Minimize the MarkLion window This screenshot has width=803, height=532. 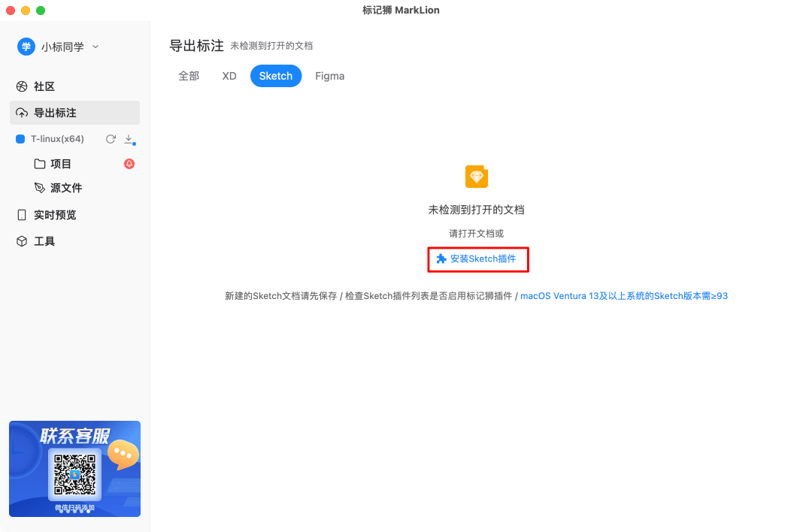click(x=26, y=11)
